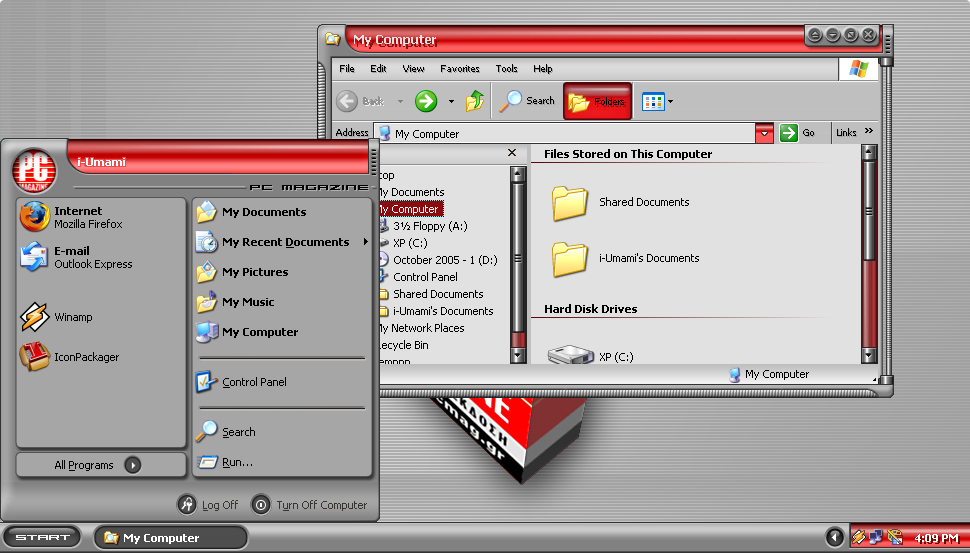Open All Programs list
970x553 pixels.
click(100, 465)
